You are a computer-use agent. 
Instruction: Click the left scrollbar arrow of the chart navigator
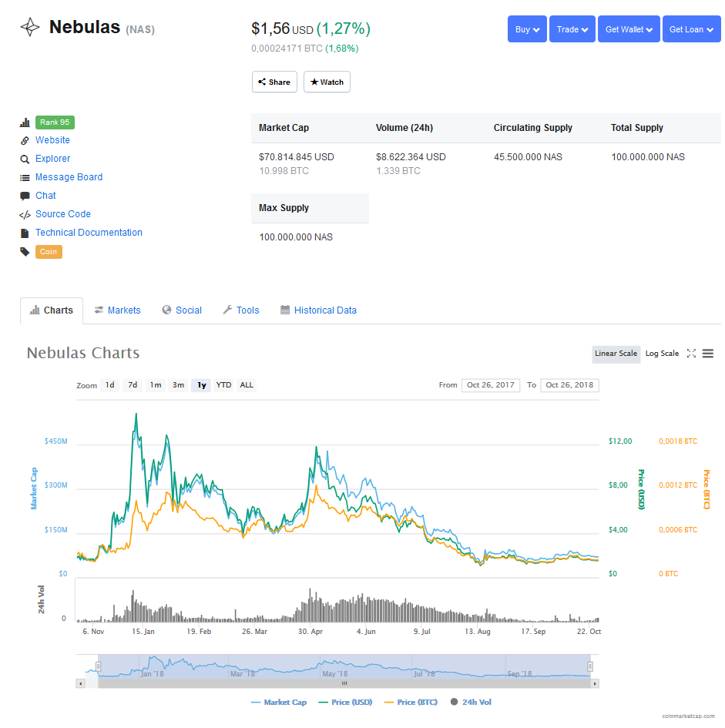point(81,683)
